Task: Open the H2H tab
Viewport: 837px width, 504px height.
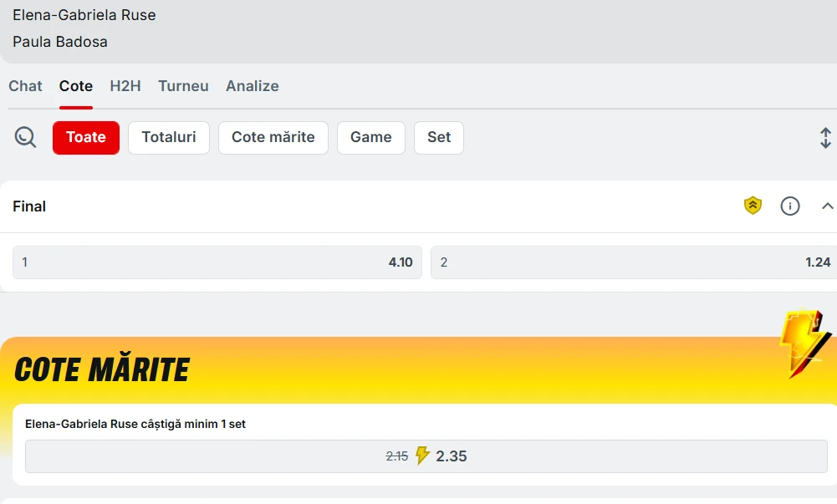Action: pyautogui.click(x=125, y=86)
